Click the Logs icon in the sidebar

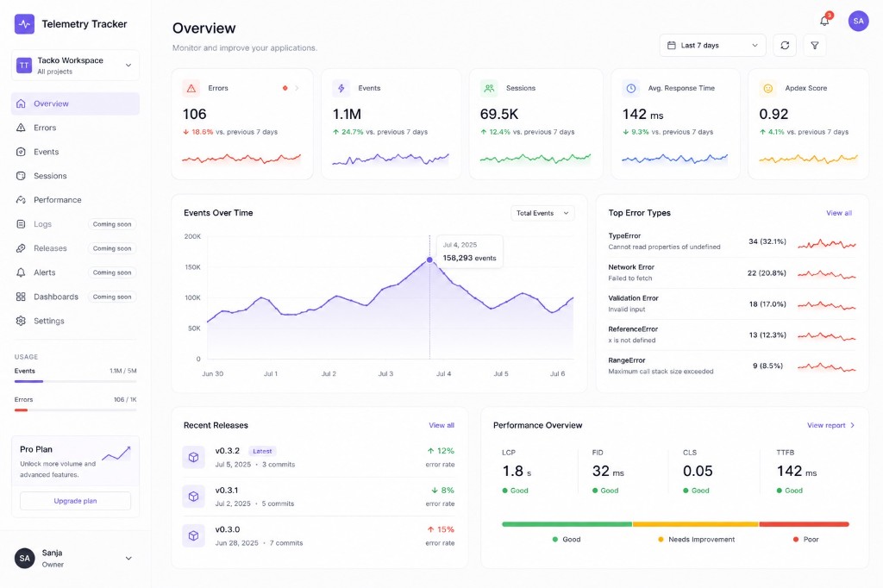point(21,224)
